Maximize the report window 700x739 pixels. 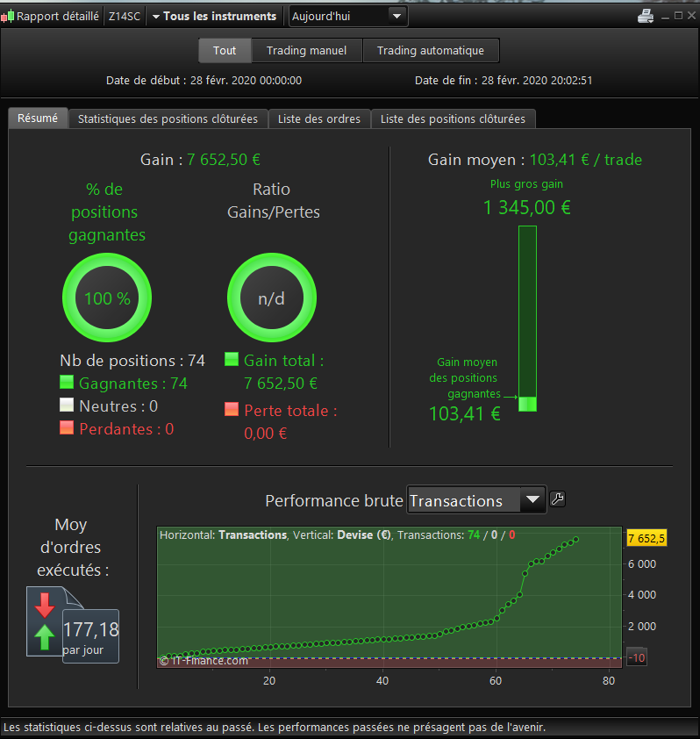click(678, 16)
